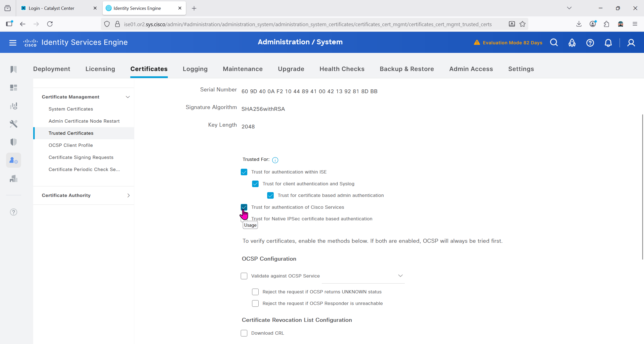This screenshot has height=344, width=644.
Task: Uncheck Trust for authentication within ISE
Action: pyautogui.click(x=244, y=172)
